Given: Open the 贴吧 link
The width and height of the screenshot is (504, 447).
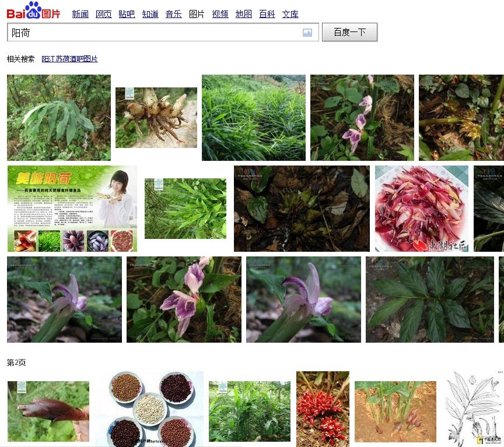Looking at the screenshot, I should (x=127, y=14).
